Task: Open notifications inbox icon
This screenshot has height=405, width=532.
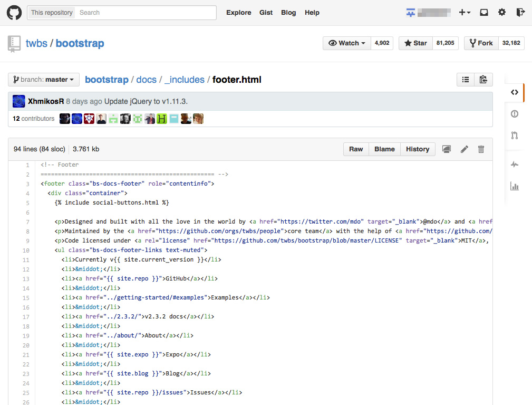Action: tap(483, 13)
